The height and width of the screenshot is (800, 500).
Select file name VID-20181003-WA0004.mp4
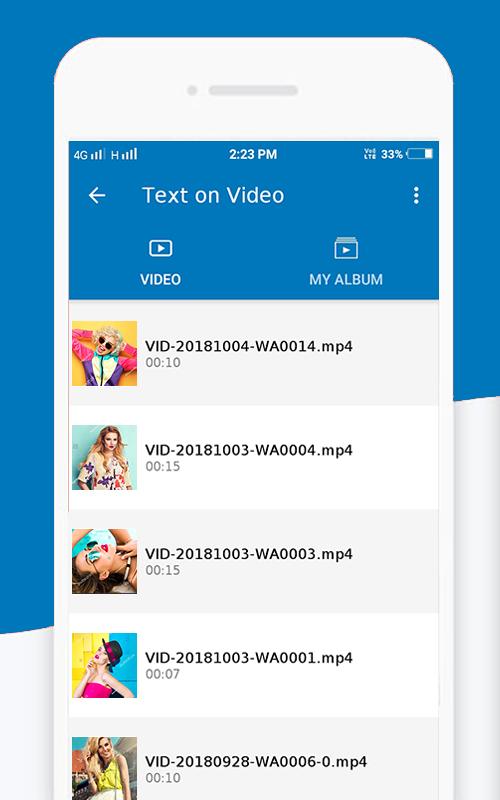point(249,451)
